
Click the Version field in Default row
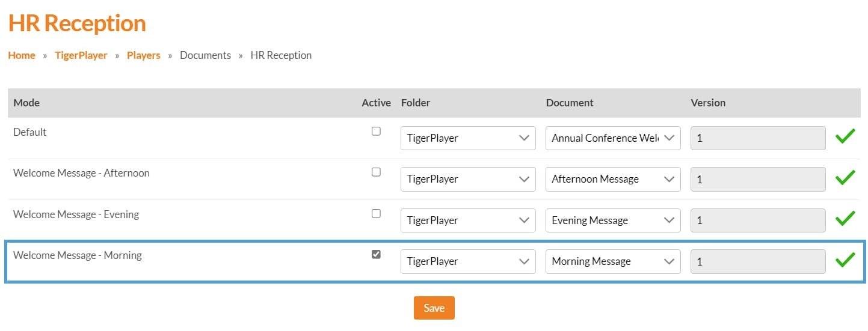(757, 138)
